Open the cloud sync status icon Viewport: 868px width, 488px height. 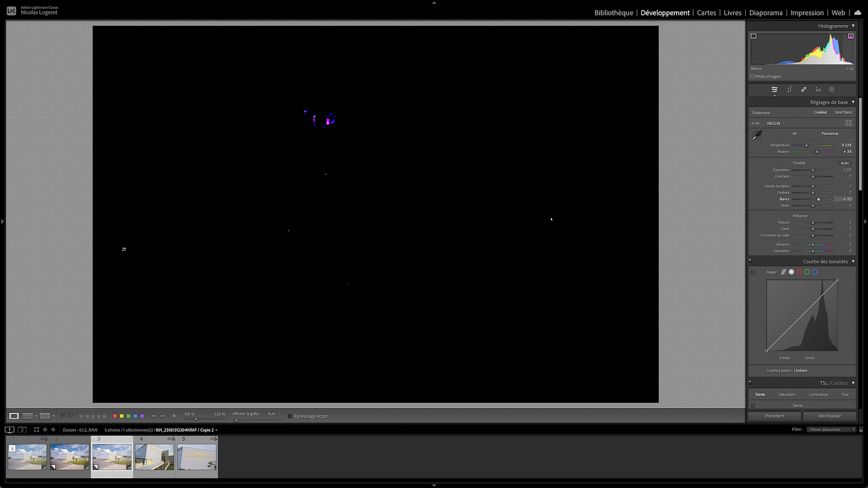857,13
